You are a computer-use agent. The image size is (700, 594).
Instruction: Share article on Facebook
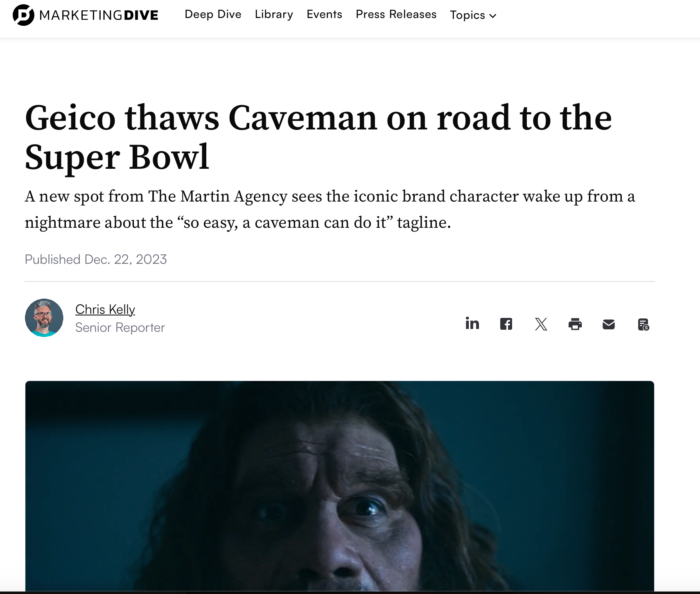(x=506, y=324)
